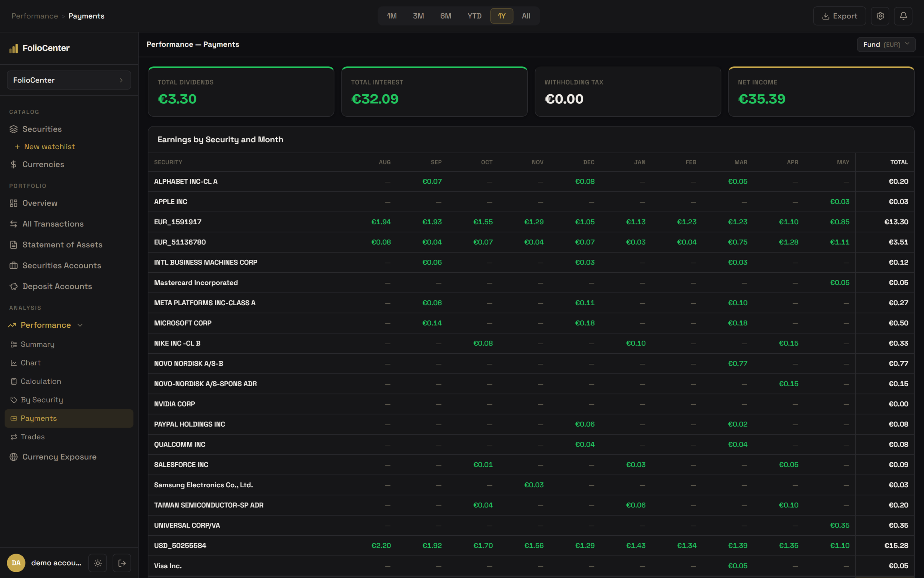Click the Performance trend line icon
Viewport: 924px width, 578px height.
click(12, 325)
